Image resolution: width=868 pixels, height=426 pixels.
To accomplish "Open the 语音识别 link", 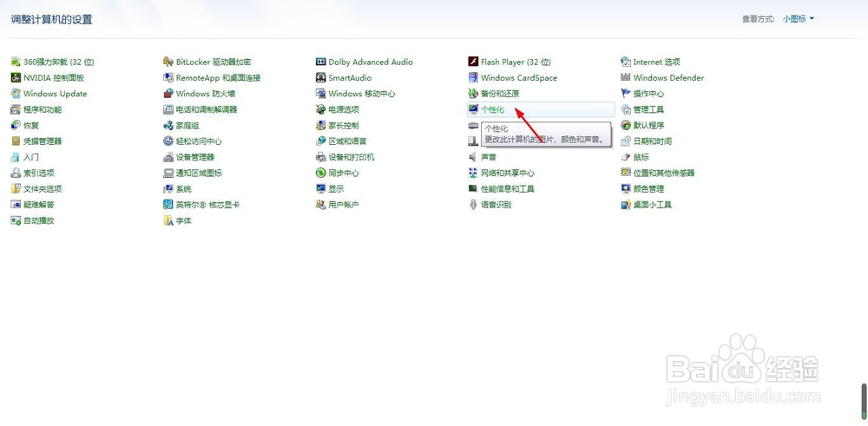I will tap(496, 205).
